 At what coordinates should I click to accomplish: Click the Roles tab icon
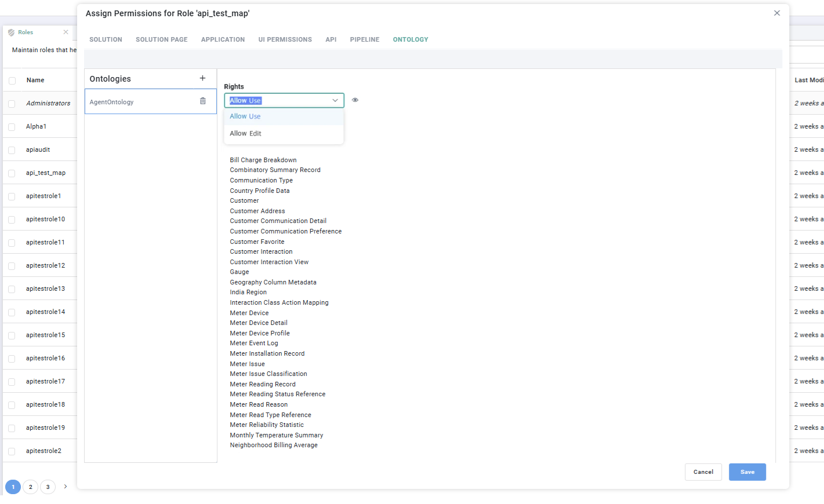pyautogui.click(x=11, y=32)
